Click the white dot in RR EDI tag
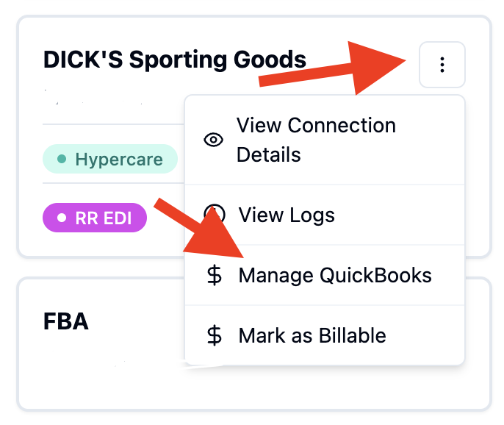Viewport: 504px width, 425px height. click(x=62, y=218)
